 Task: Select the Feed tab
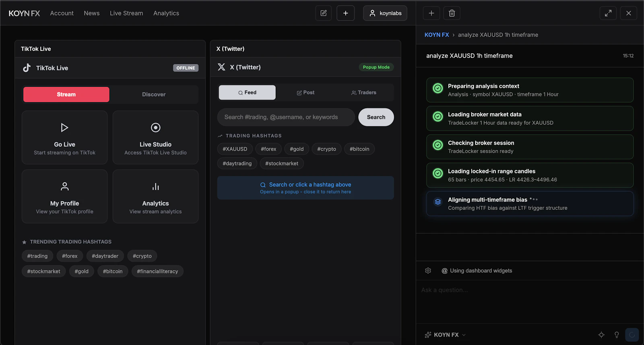[247, 92]
